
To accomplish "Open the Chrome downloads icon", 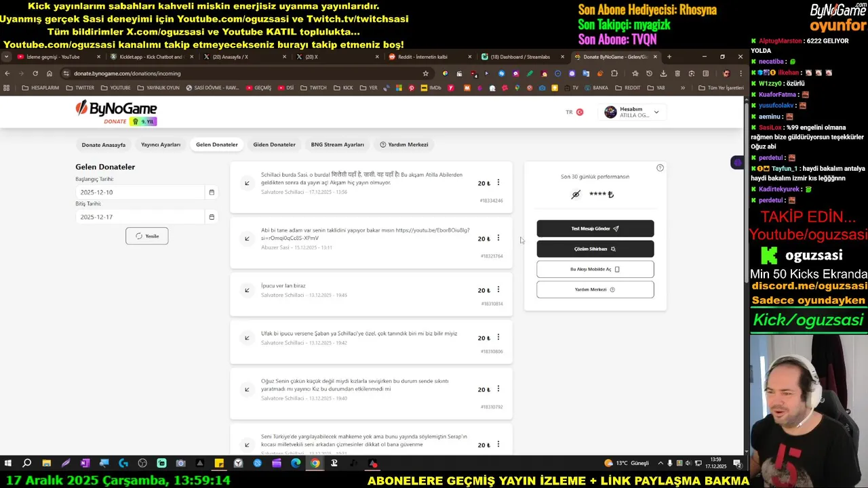I will click(663, 73).
